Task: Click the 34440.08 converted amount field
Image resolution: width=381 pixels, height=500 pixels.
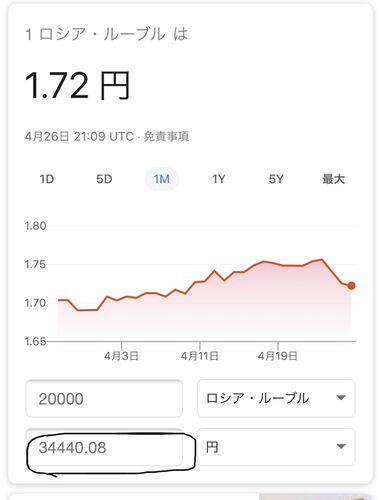Action: pos(104,447)
